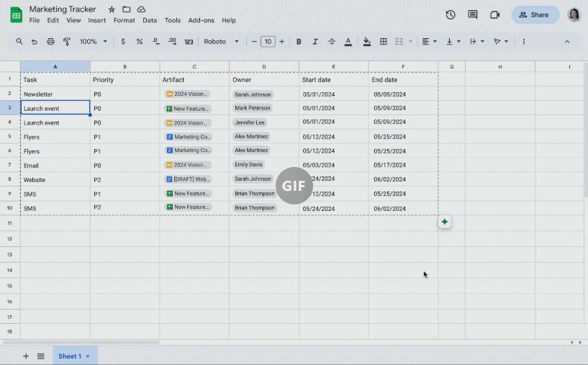Star the Marketing Tracker document

tap(112, 9)
